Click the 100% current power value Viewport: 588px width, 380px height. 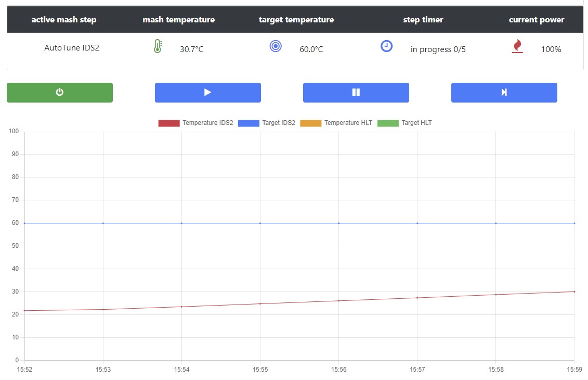coord(551,49)
